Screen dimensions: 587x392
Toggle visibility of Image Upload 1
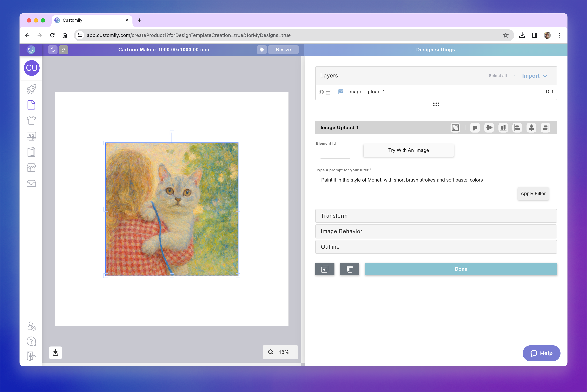tap(321, 92)
